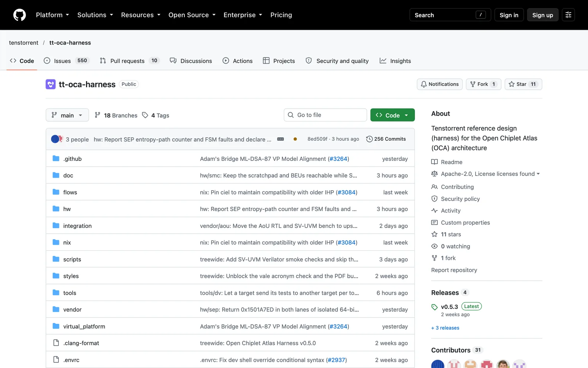Image resolution: width=588 pixels, height=368 pixels.
Task: Open the tenstorrent owner link
Action: [x=24, y=43]
